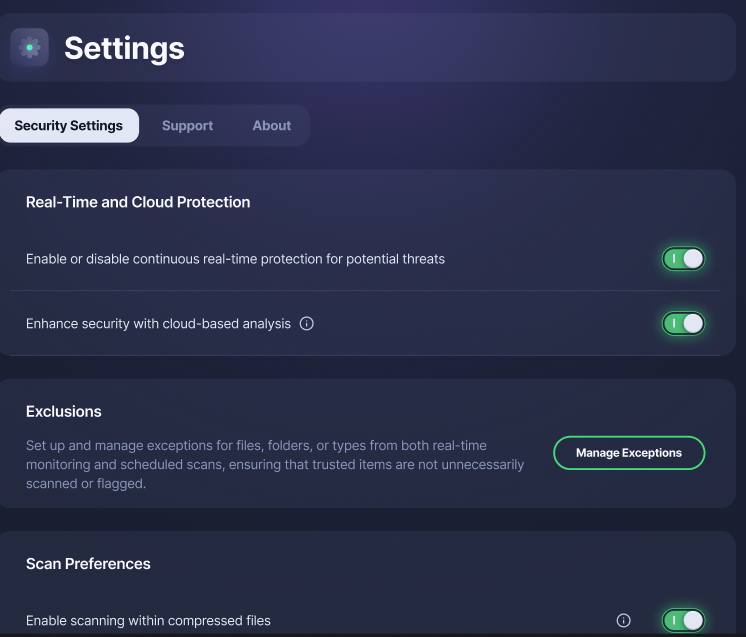The image size is (746, 637).
Task: Select the Security Settings tab
Action: click(x=69, y=126)
